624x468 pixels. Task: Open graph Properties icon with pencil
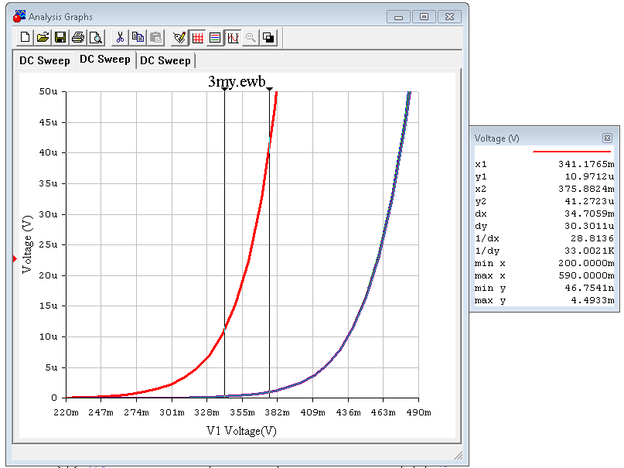point(179,38)
